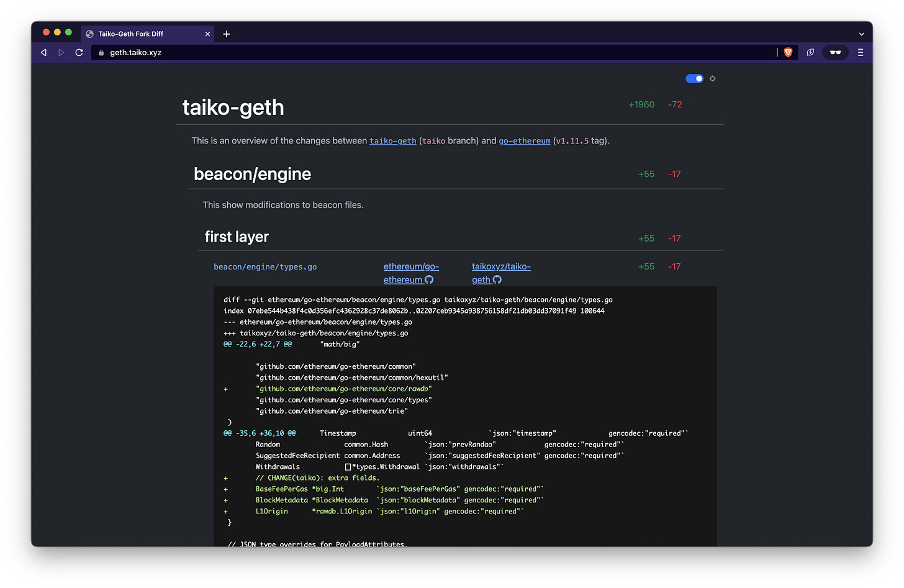Open the Brave wallet/rewards icon

pyautogui.click(x=810, y=53)
